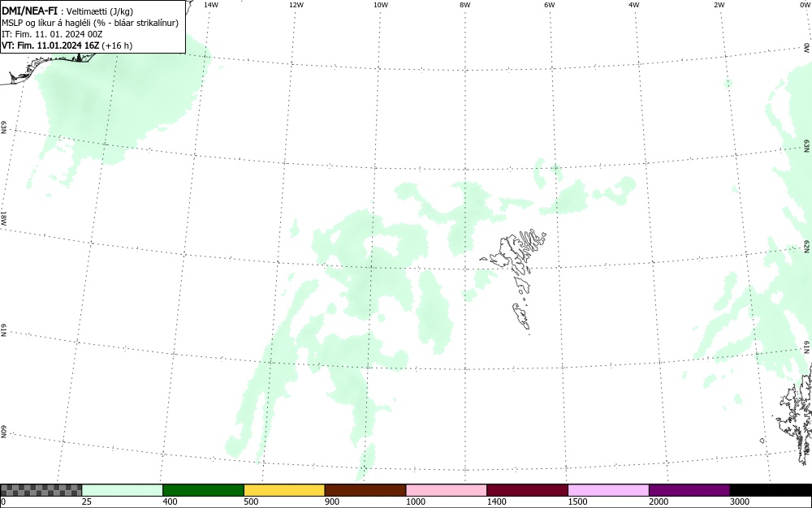Viewport: 812px width, 508px height.
Task: Click the legend value 2000
Action: pos(659,502)
